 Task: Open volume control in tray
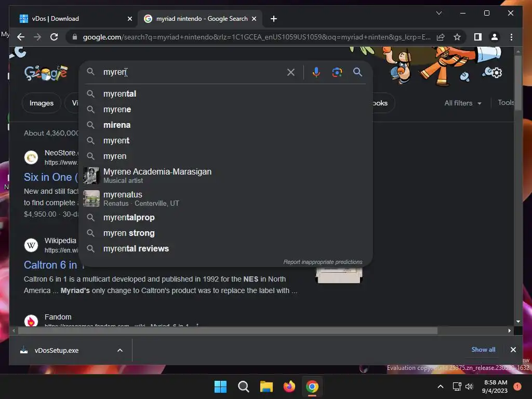(x=469, y=387)
